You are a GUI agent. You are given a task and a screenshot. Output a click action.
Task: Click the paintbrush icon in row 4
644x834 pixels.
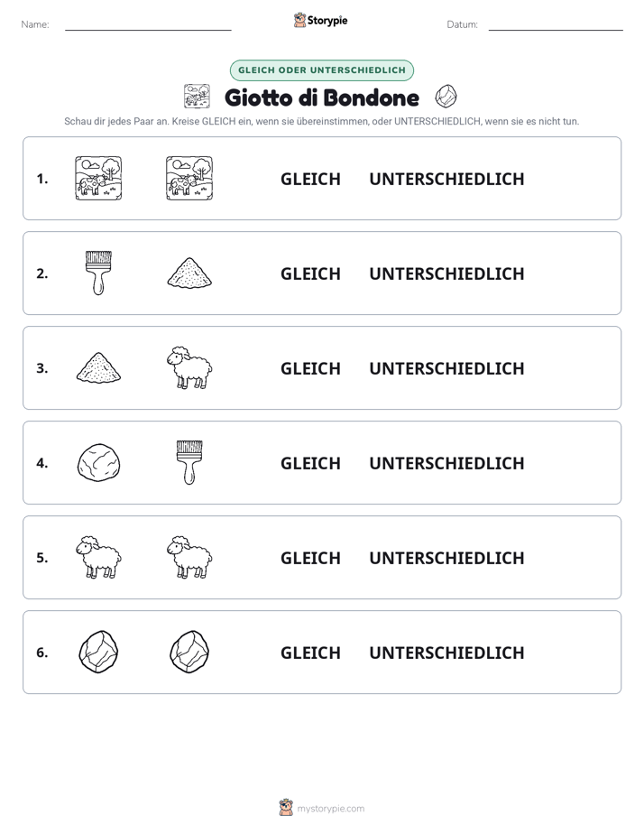(189, 462)
